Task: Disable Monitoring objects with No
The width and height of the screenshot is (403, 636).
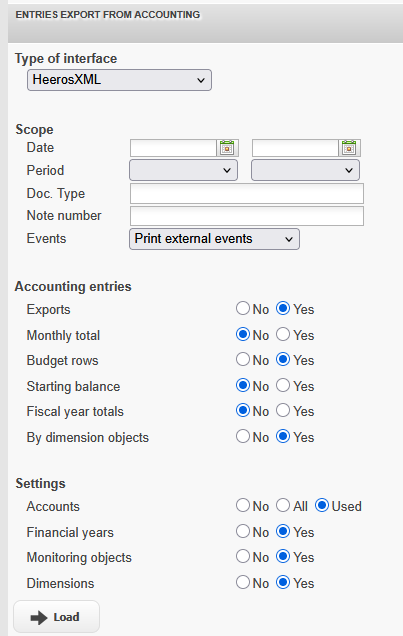Action: pyautogui.click(x=243, y=556)
